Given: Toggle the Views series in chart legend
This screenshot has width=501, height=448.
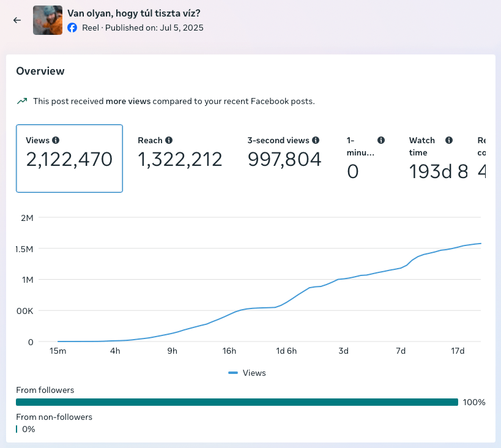Looking at the screenshot, I should (247, 373).
